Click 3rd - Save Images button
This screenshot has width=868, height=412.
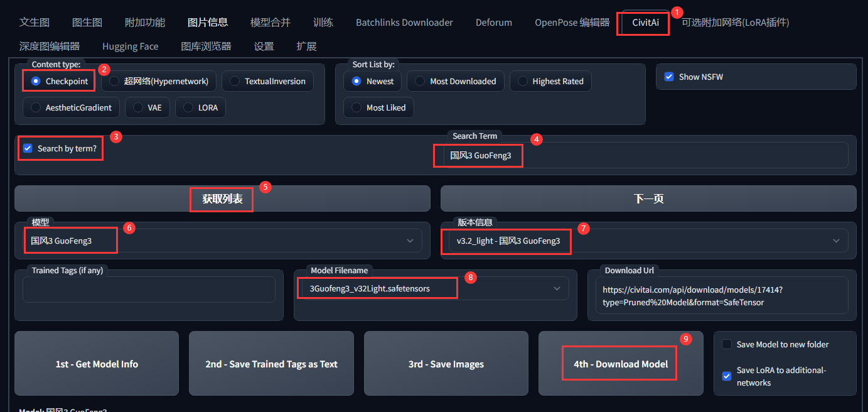coord(446,364)
